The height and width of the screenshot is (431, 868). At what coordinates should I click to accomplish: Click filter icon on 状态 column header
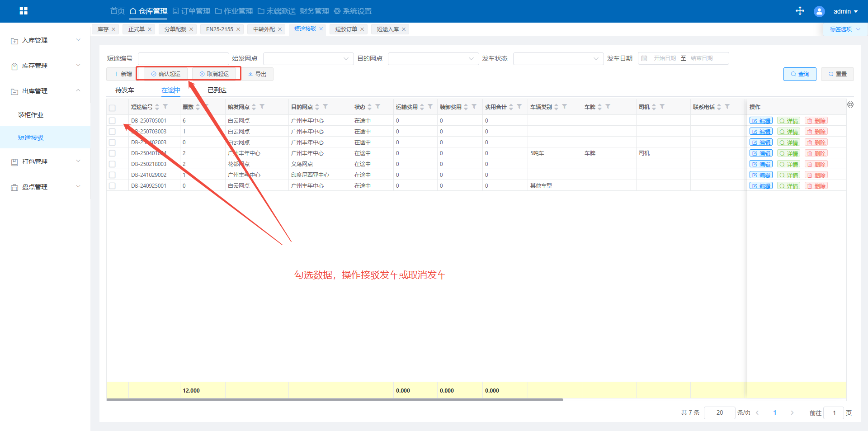(378, 107)
